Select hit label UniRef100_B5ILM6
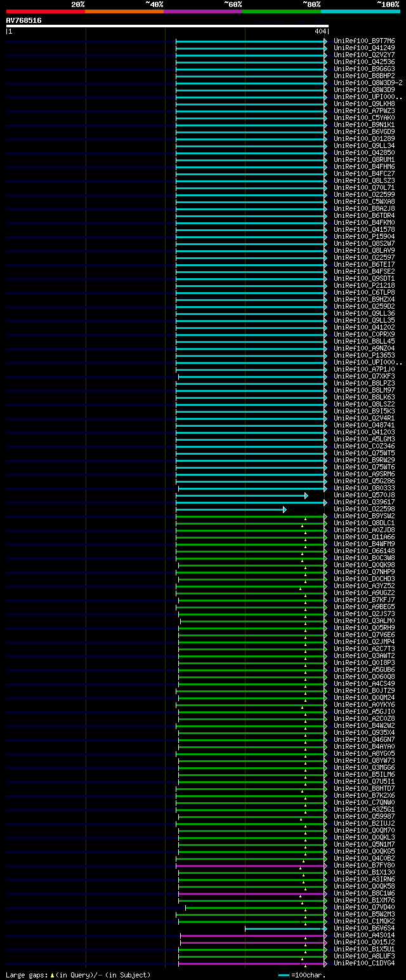This screenshot has width=406, height=980. 364,774
